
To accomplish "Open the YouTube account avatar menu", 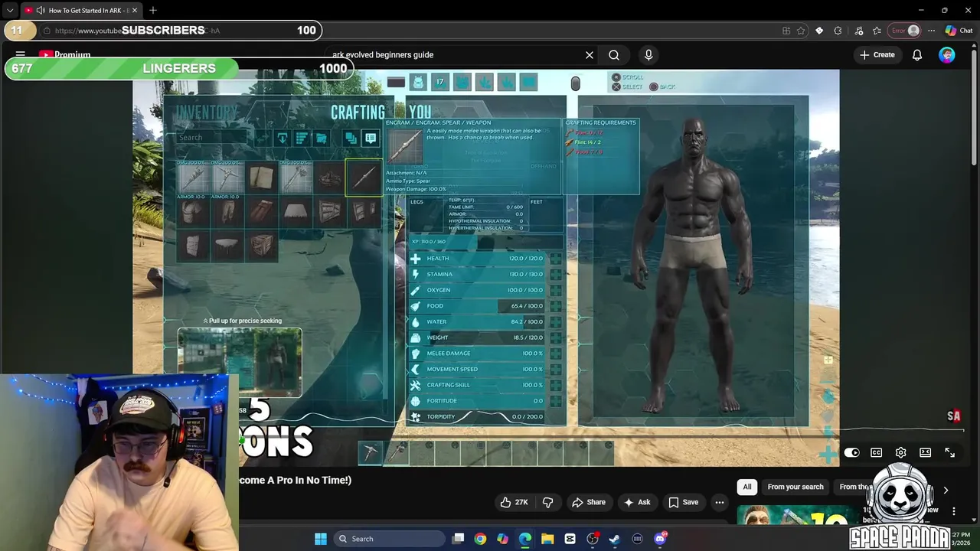I will [x=947, y=55].
